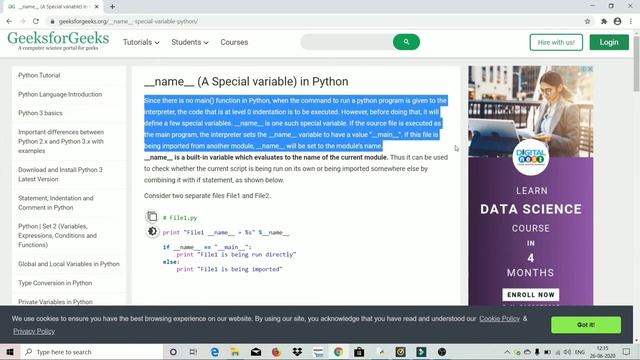This screenshot has height=360, width=640.
Task: Open Global and Local Variables link
Action: (69, 264)
